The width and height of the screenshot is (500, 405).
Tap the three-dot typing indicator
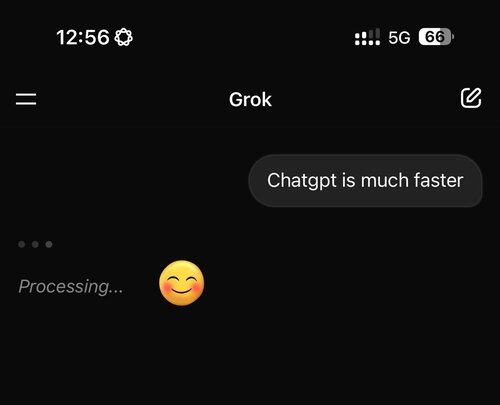[35, 244]
